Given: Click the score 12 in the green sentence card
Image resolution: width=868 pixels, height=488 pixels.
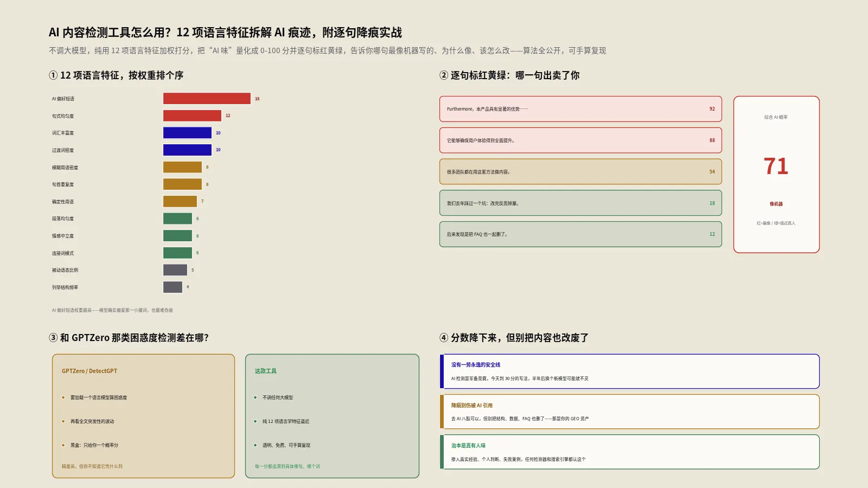Looking at the screenshot, I should 712,234.
